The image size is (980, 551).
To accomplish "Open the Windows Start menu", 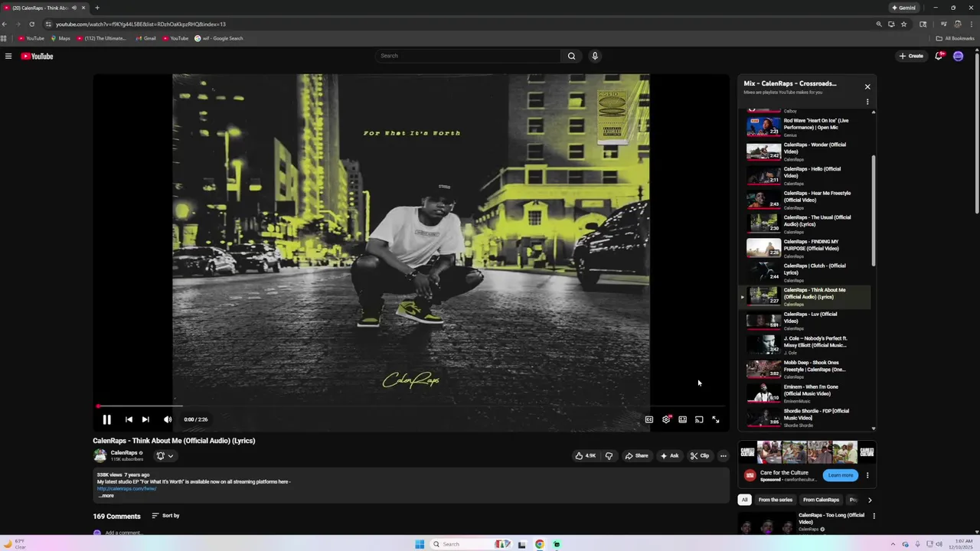I will click(420, 544).
